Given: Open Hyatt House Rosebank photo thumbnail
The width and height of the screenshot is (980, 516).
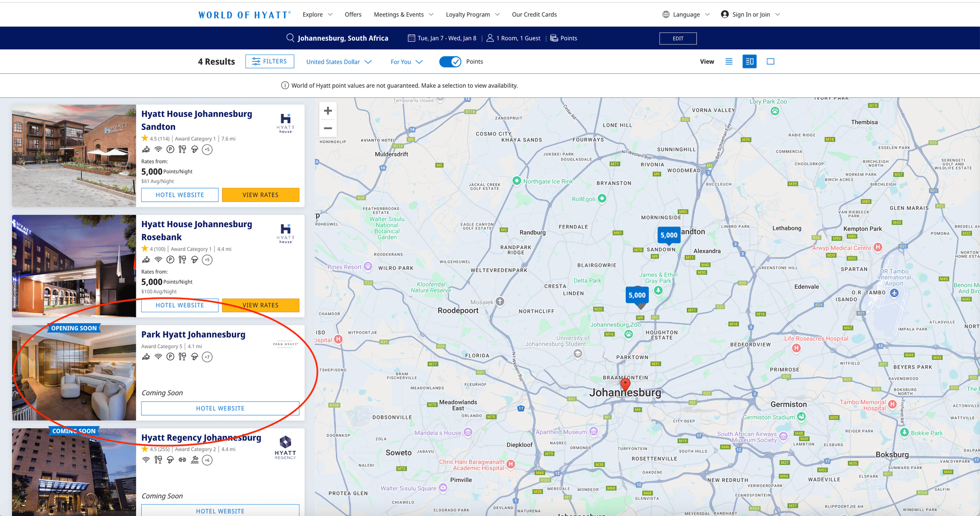Looking at the screenshot, I should 74,266.
